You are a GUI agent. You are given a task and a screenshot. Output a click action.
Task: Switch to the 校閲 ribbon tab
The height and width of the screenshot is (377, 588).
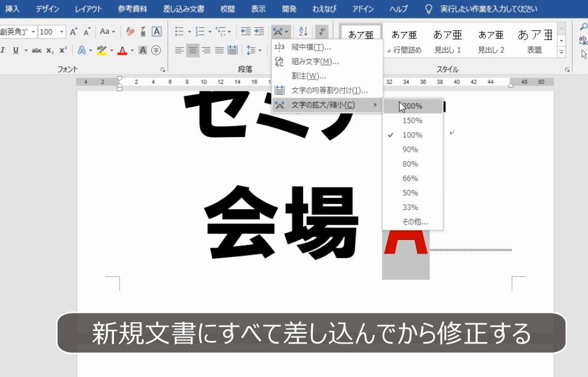pos(225,8)
